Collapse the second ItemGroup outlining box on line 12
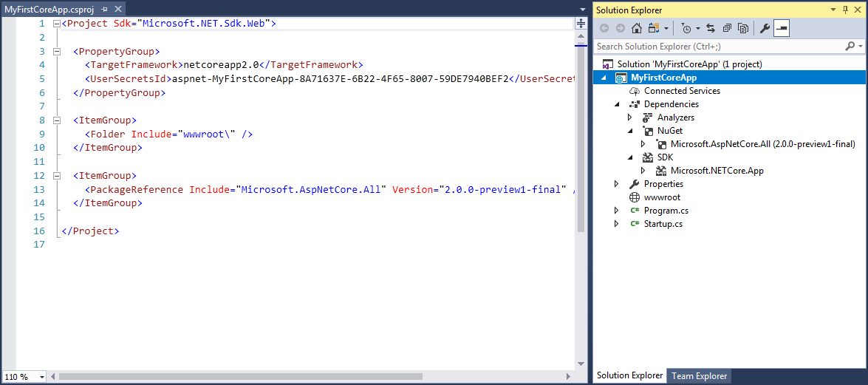 point(56,176)
